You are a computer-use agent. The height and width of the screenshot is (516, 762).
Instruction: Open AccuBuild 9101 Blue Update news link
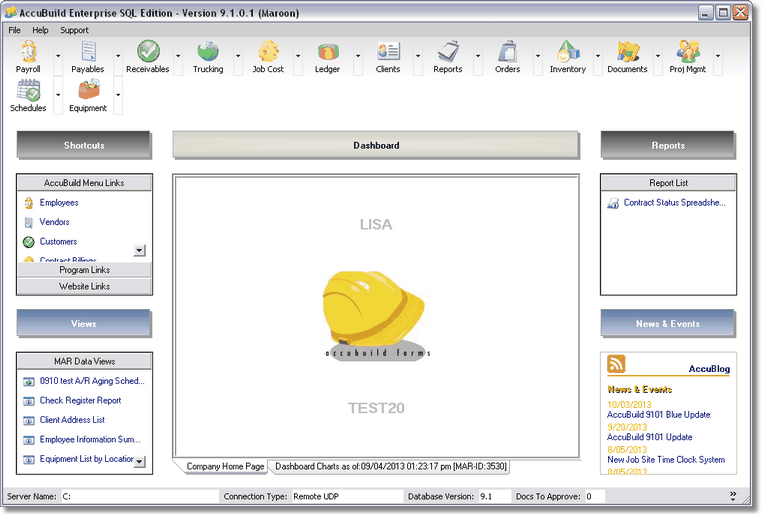click(x=658, y=415)
